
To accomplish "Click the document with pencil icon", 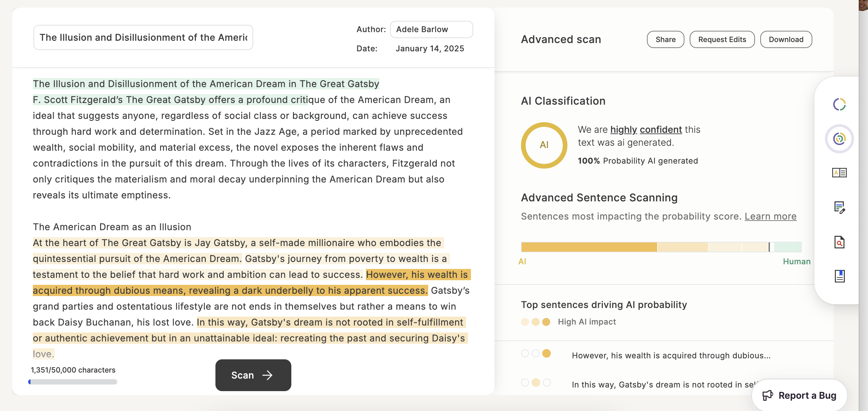I will (839, 207).
